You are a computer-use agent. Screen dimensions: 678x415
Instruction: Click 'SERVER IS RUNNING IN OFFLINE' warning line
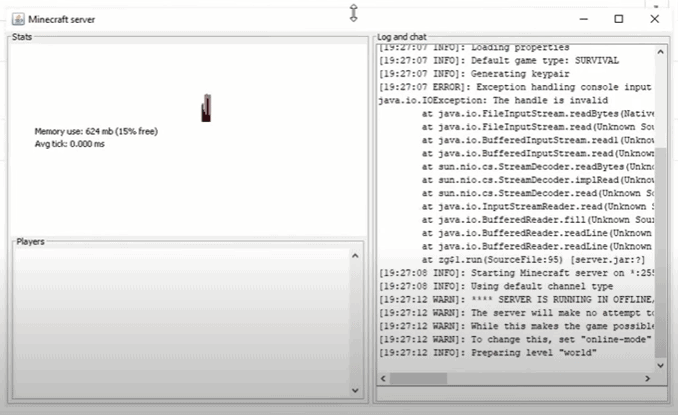(x=516, y=300)
